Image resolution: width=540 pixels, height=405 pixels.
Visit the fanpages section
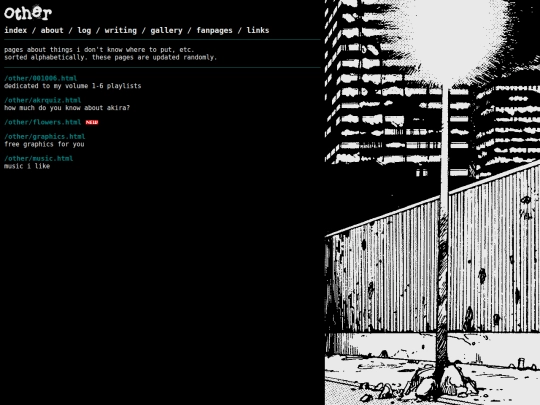point(215,30)
